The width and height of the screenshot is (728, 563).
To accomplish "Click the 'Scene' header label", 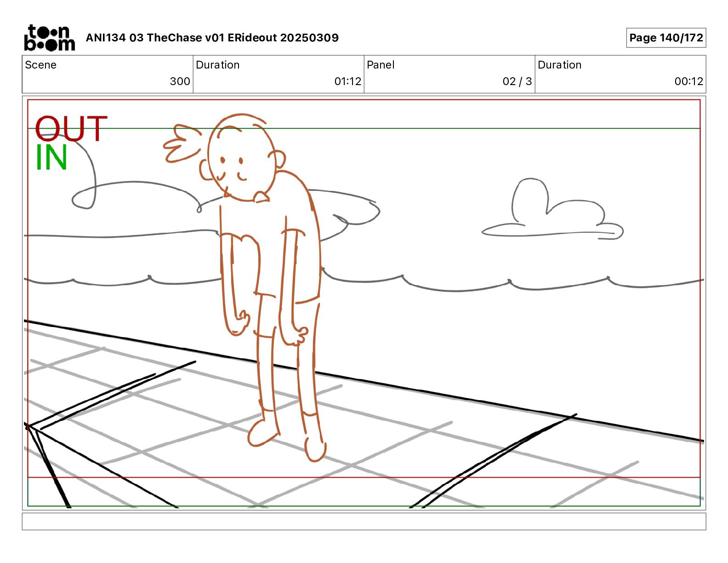I will click(x=41, y=65).
